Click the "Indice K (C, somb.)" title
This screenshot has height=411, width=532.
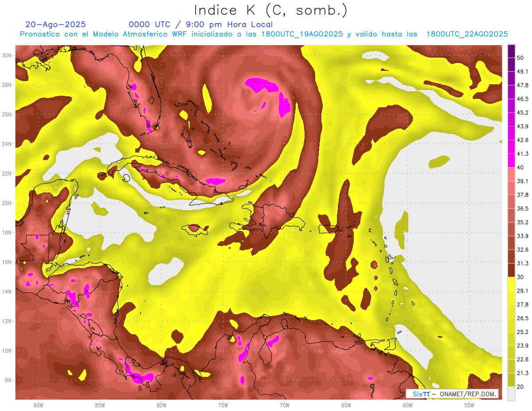coord(271,10)
